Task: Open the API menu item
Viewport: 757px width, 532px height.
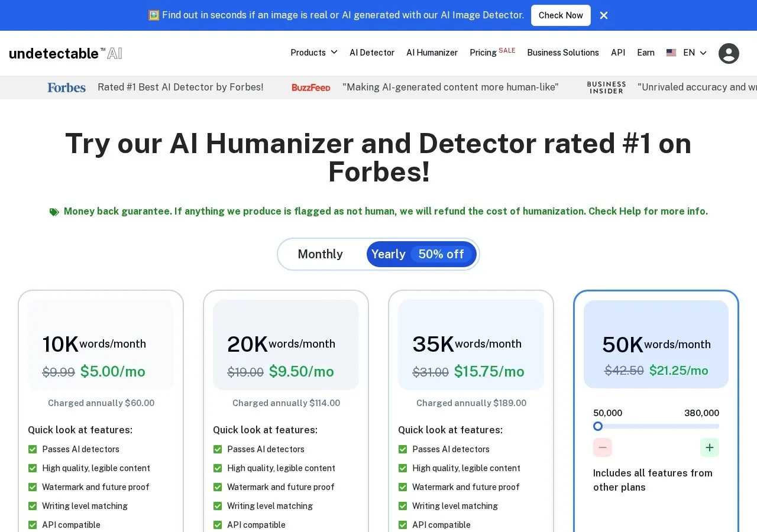Action: point(618,53)
